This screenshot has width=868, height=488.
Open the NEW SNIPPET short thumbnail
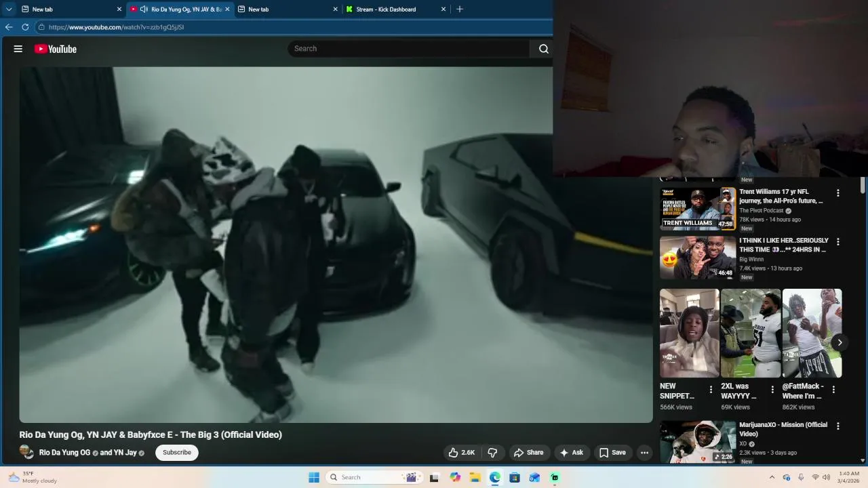(690, 333)
